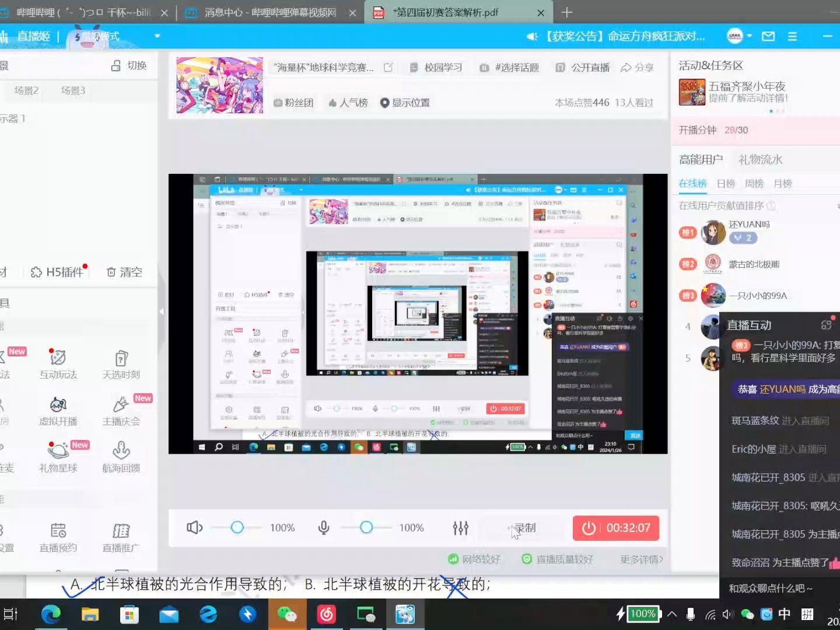Stop the stream with the 00:32:07 button
This screenshot has width=840, height=630.
pyautogui.click(x=616, y=528)
